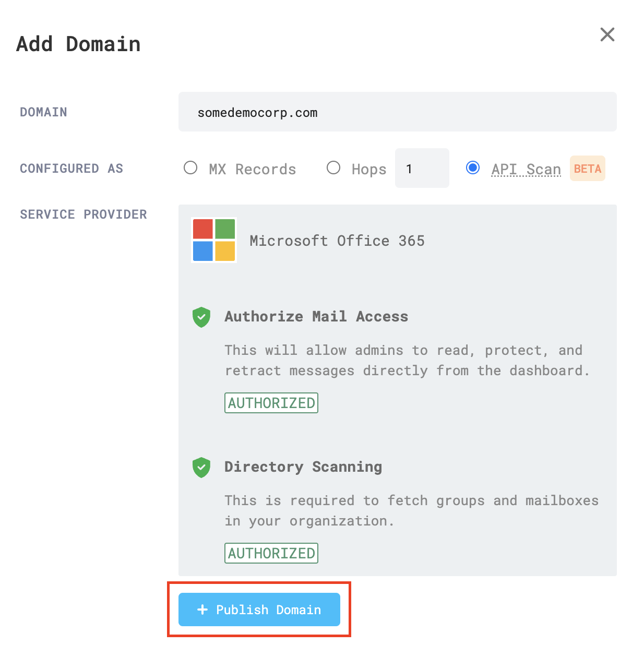Viewport: 644px width, 669px height.
Task: Click the Microsoft Office 365 logo icon
Action: coord(214,240)
